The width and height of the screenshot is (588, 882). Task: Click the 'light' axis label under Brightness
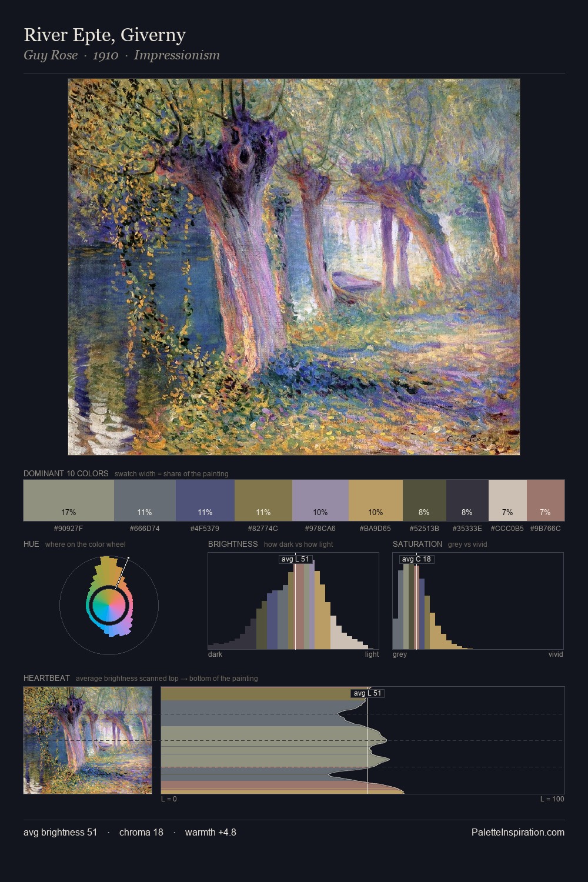click(x=372, y=654)
